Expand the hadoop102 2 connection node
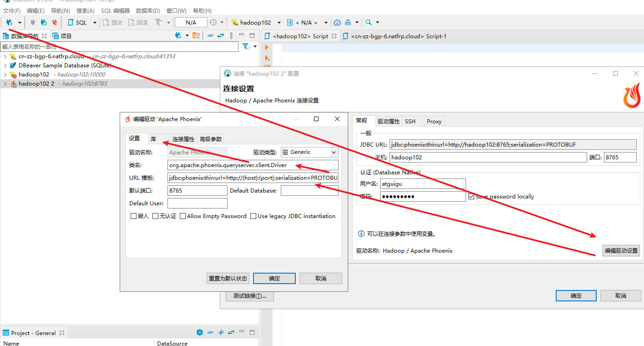644x346 pixels. point(5,84)
